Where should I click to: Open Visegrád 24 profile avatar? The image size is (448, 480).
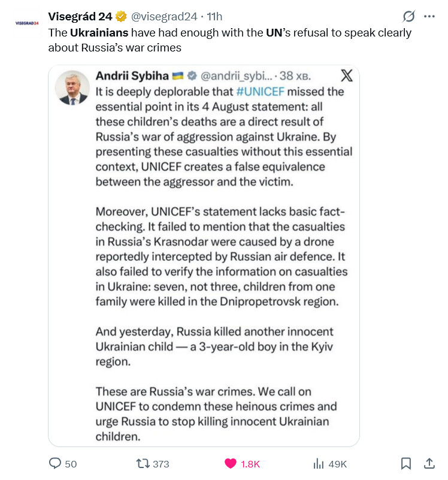click(x=27, y=23)
